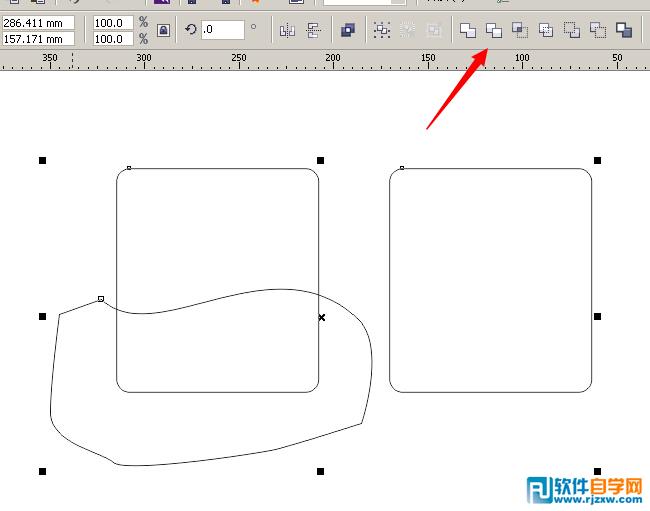Click the top-right selection handle

597,160
